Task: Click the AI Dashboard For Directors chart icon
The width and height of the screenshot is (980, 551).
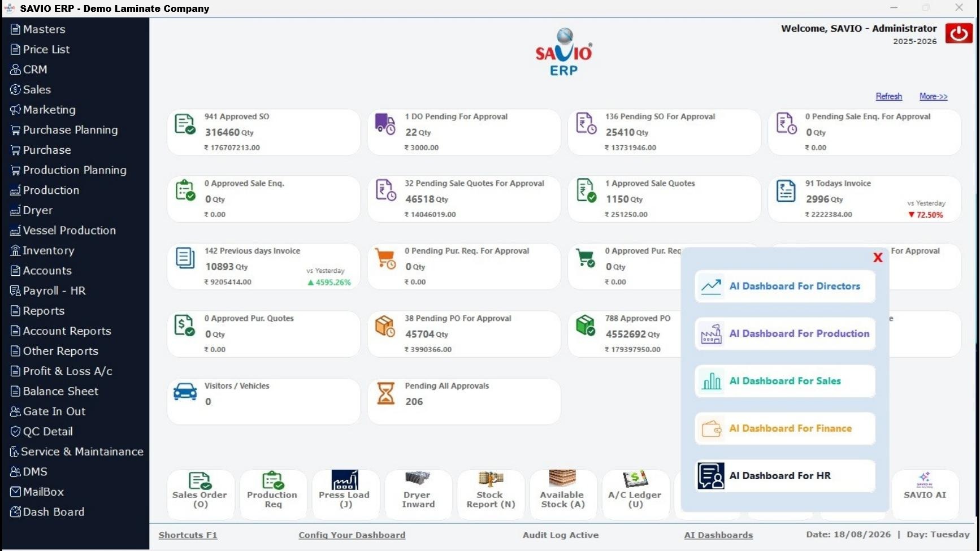Action: click(x=711, y=287)
